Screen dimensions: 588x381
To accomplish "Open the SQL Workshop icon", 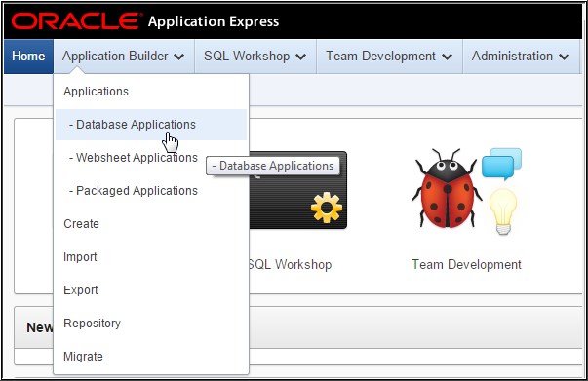I will (298, 190).
